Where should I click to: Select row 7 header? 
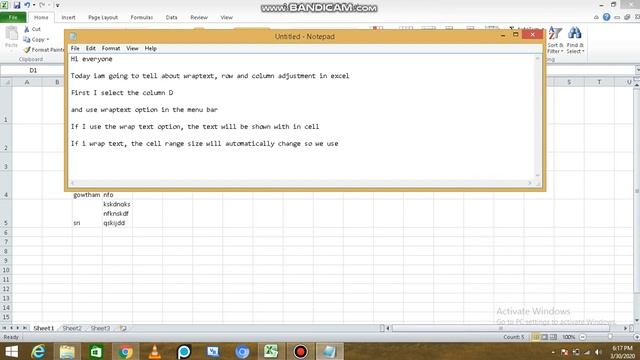(x=6, y=242)
